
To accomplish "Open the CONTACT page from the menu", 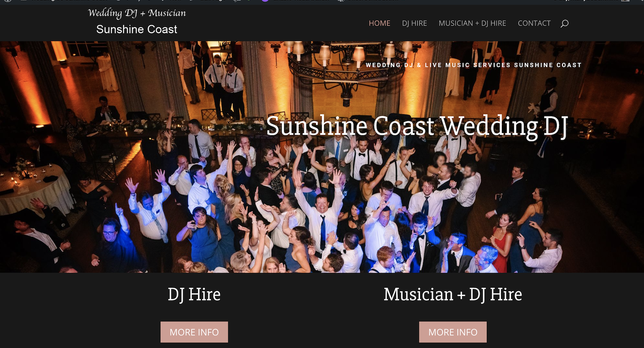I will click(534, 23).
